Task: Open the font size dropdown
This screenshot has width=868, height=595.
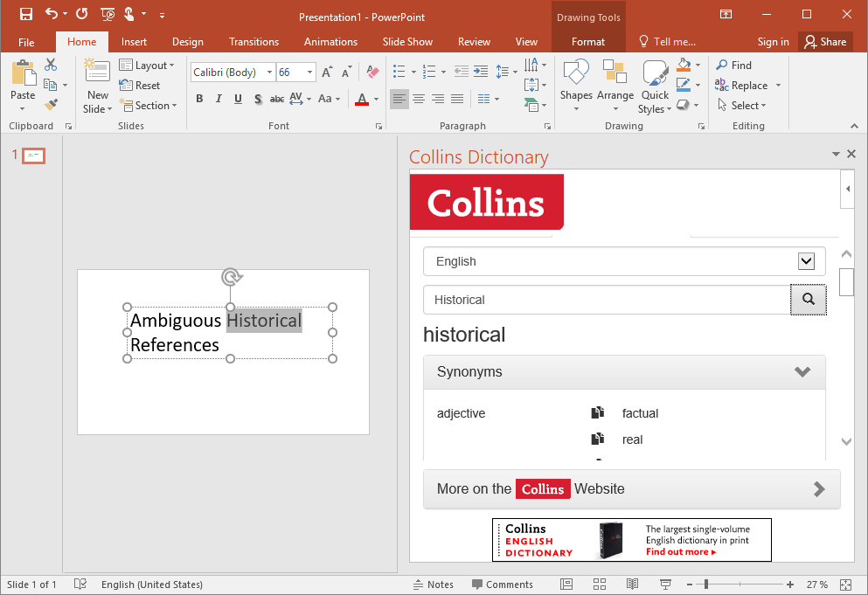Action: (310, 72)
